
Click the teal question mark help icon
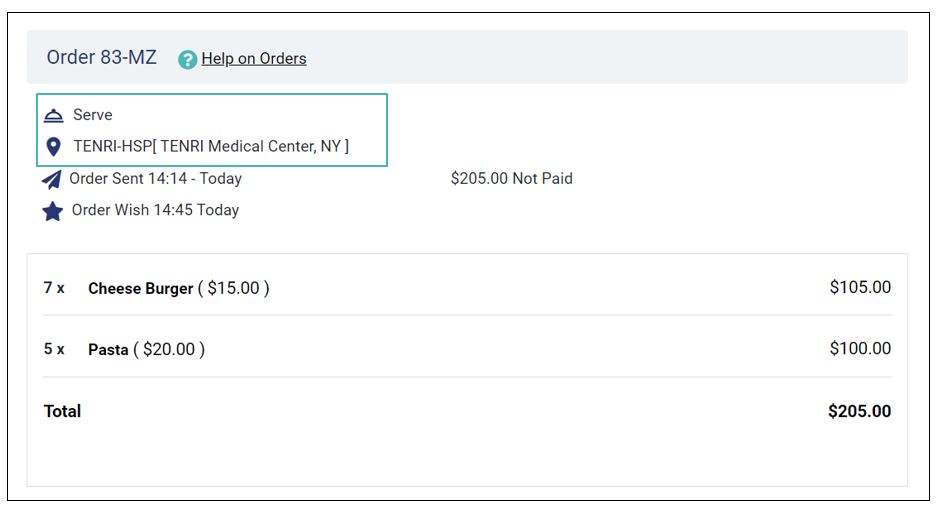pyautogui.click(x=187, y=59)
